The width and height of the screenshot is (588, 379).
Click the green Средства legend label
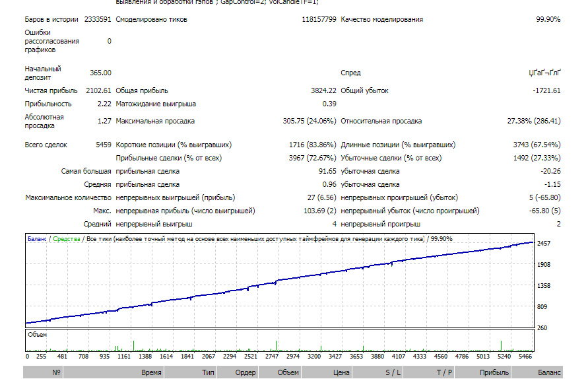click(x=67, y=238)
